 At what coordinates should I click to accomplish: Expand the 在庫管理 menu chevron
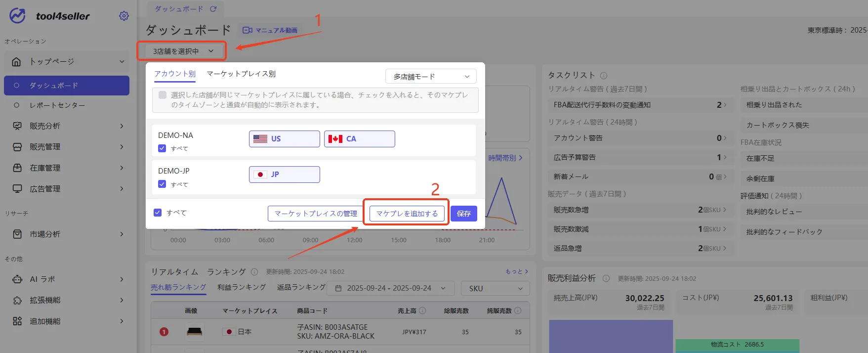click(122, 168)
